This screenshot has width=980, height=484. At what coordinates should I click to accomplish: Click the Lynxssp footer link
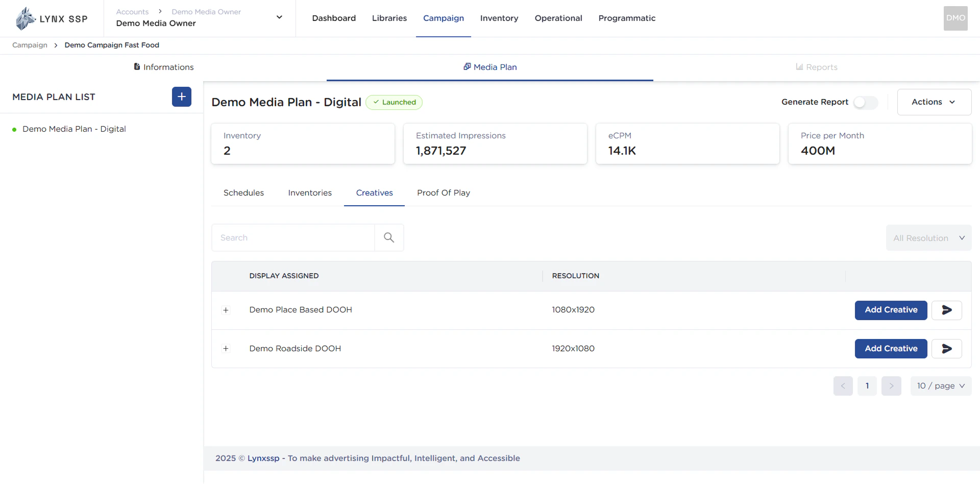click(263, 458)
